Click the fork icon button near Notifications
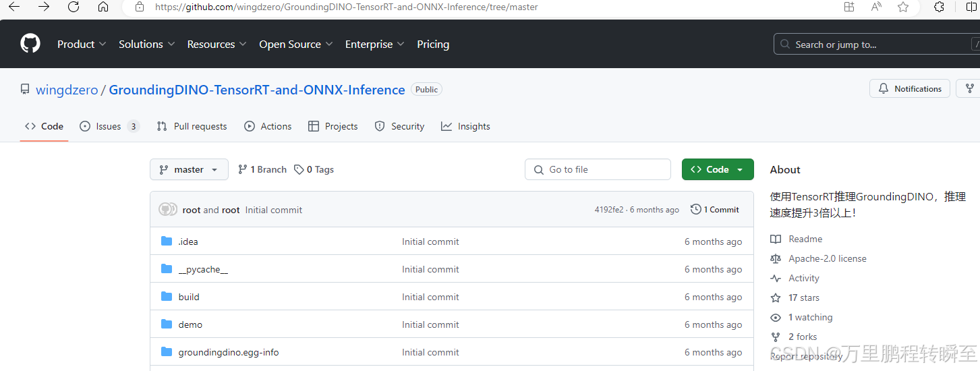Image resolution: width=980 pixels, height=371 pixels. [x=969, y=88]
